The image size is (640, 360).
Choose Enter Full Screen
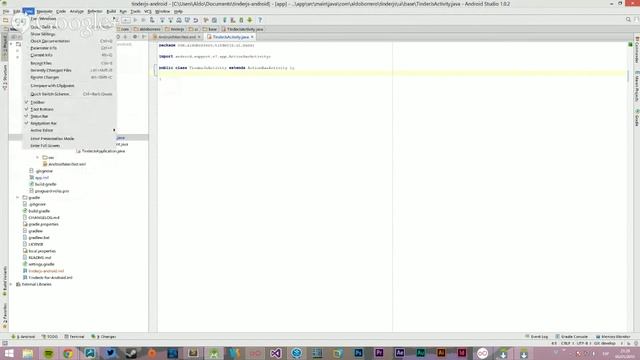pyautogui.click(x=69, y=145)
